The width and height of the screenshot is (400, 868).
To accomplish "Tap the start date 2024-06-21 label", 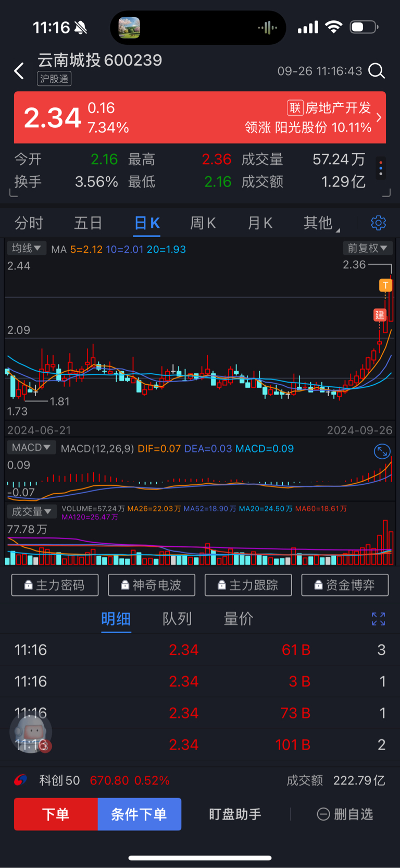I will tap(39, 431).
